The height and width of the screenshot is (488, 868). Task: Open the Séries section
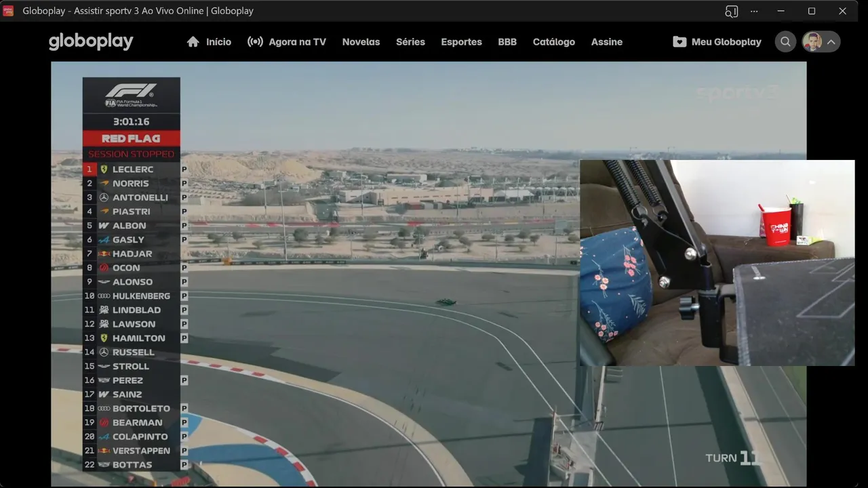(410, 42)
